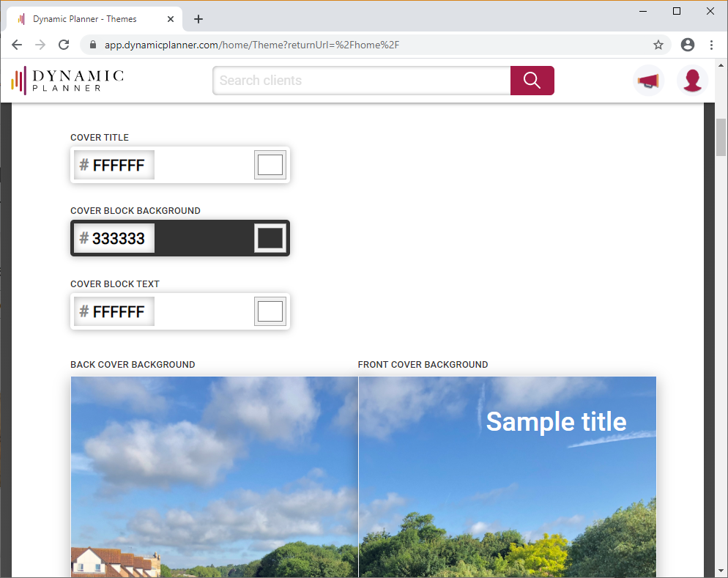Click the back cover background image

(x=215, y=477)
